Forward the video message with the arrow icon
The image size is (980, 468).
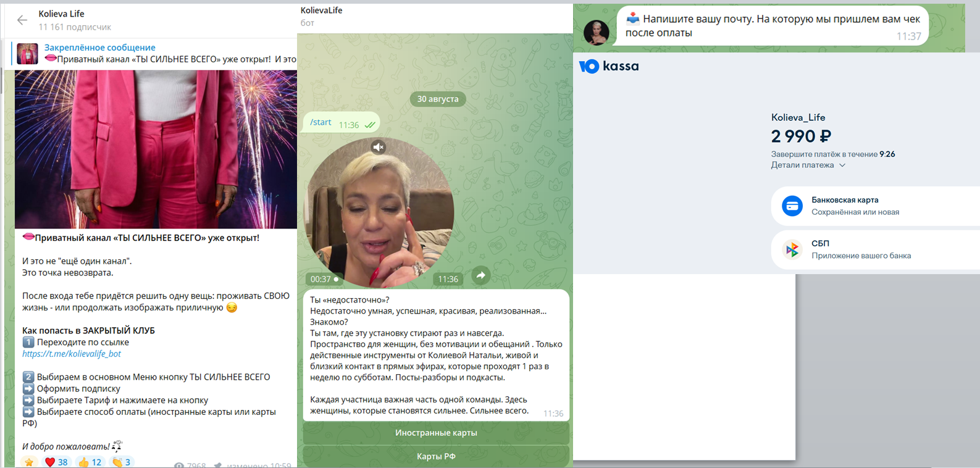480,275
